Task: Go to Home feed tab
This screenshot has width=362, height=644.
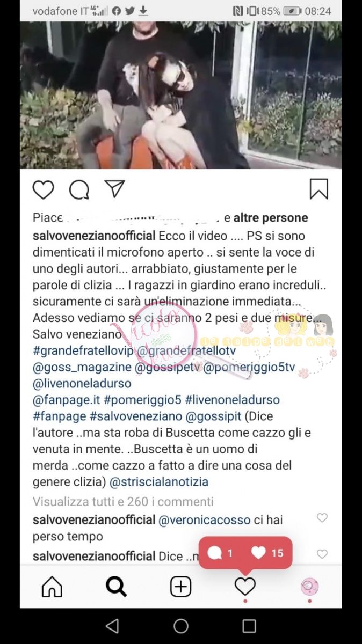Action: tap(52, 587)
